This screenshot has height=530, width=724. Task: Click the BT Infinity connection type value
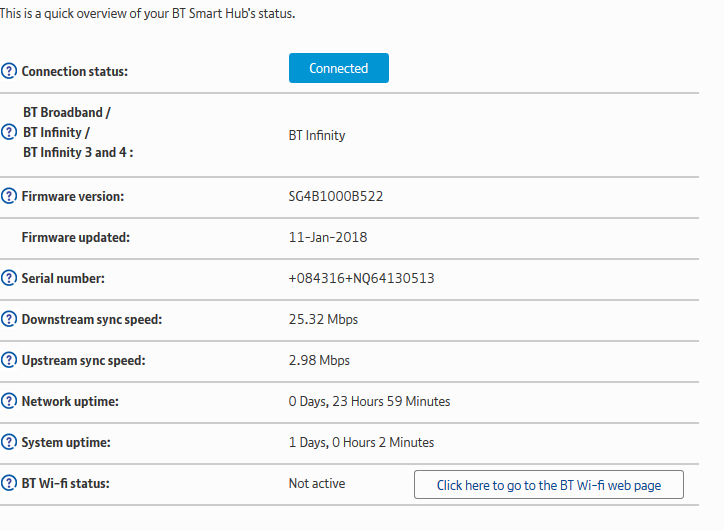317,135
